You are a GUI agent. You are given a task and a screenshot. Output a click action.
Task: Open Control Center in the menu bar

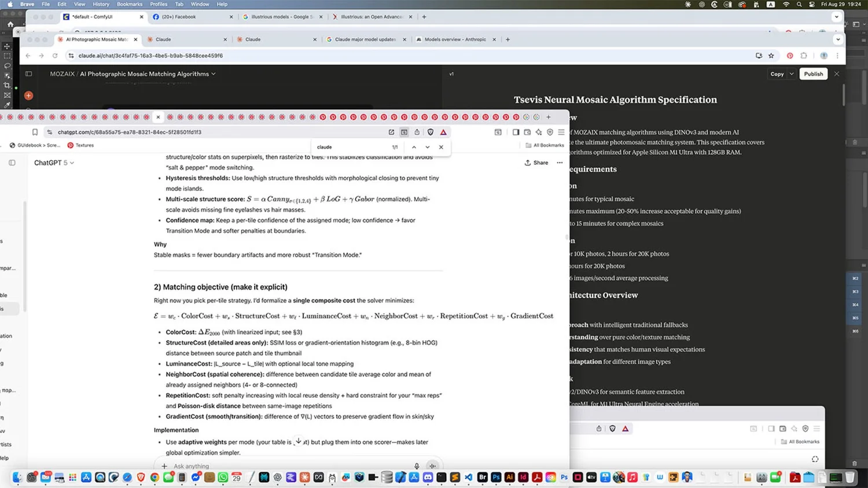coord(812,4)
